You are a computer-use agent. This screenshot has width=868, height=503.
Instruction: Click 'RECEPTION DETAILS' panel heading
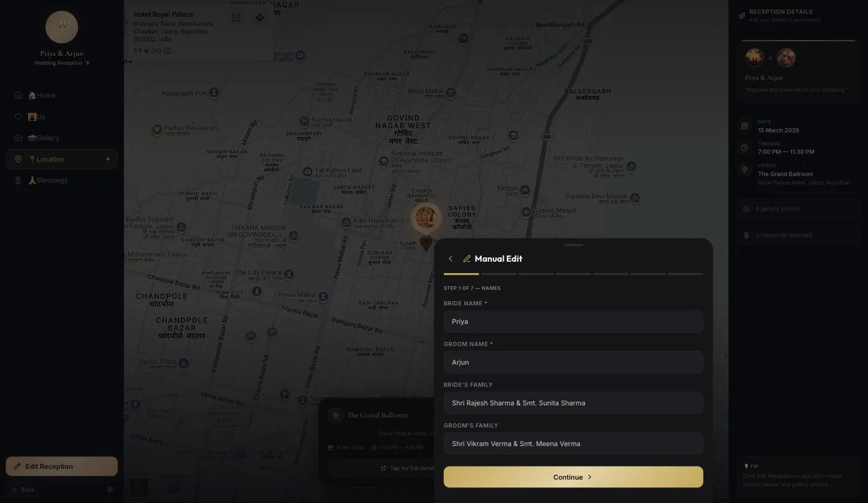point(781,12)
